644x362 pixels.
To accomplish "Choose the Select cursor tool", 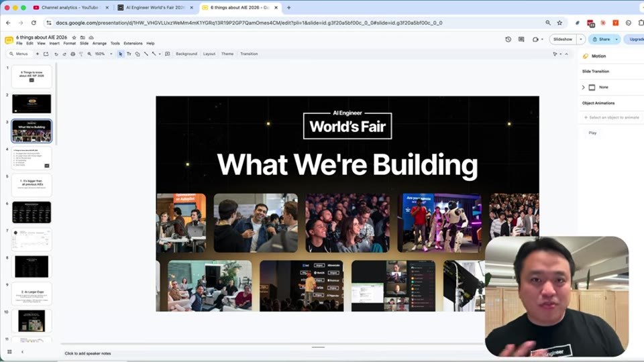I will [120, 54].
